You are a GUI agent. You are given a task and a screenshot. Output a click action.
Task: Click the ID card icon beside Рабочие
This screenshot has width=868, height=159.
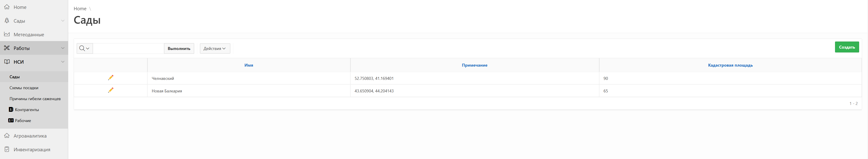pyautogui.click(x=11, y=120)
